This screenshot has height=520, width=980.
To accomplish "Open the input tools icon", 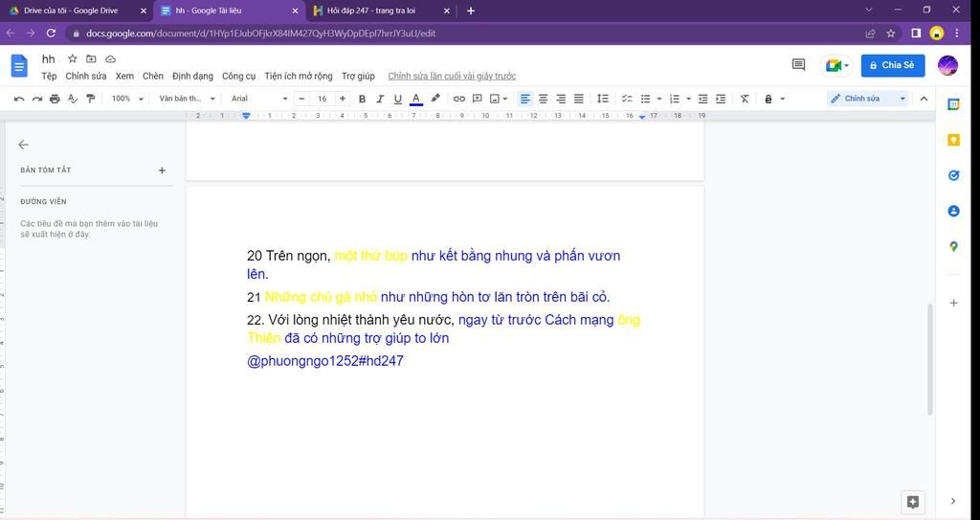I will click(x=768, y=99).
